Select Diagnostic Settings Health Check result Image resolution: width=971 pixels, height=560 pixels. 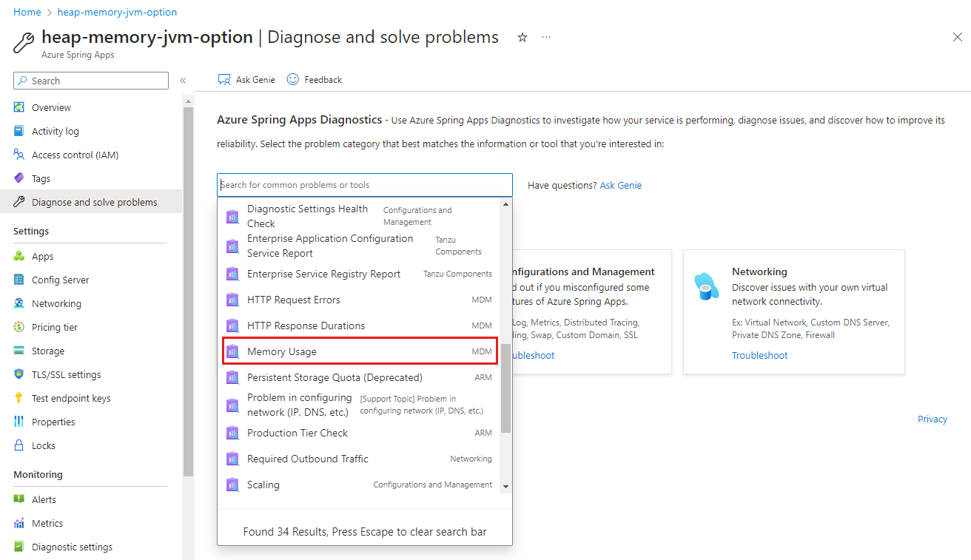pos(360,216)
